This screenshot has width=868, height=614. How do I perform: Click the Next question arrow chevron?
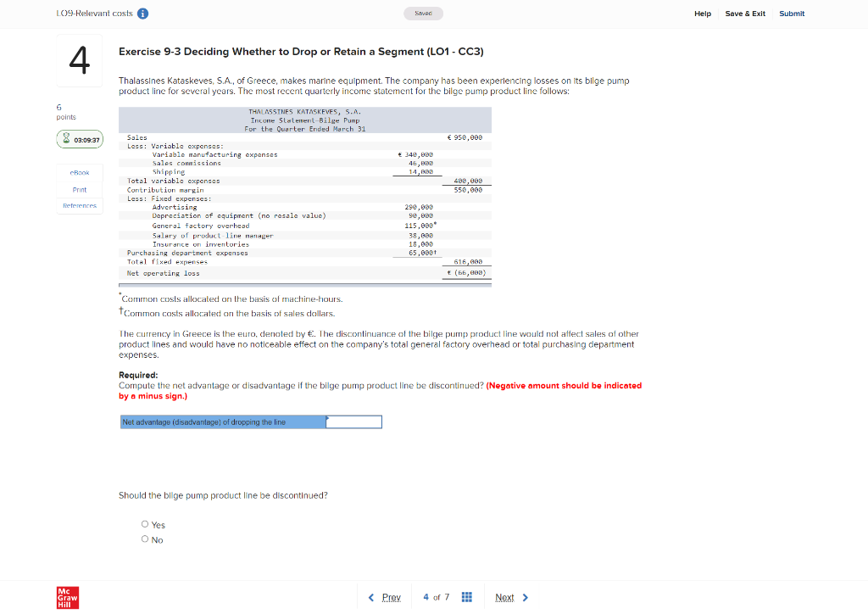click(526, 597)
